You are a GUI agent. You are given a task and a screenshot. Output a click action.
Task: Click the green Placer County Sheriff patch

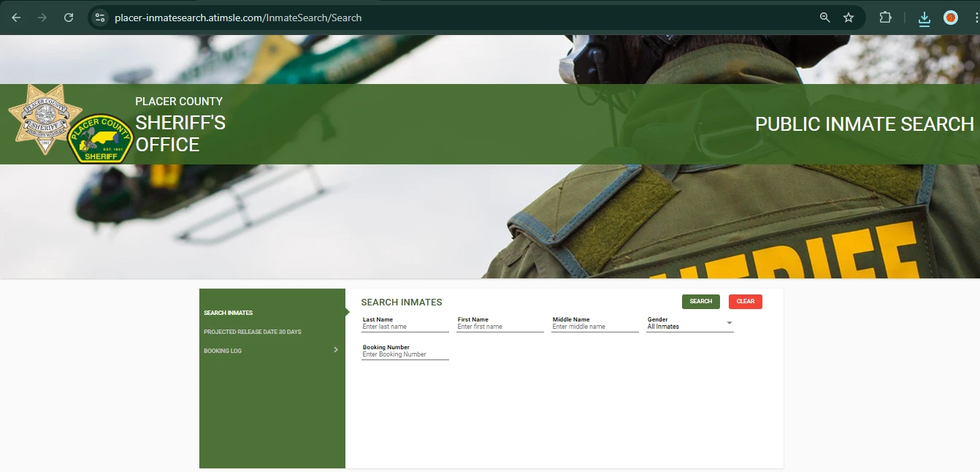pos(100,139)
